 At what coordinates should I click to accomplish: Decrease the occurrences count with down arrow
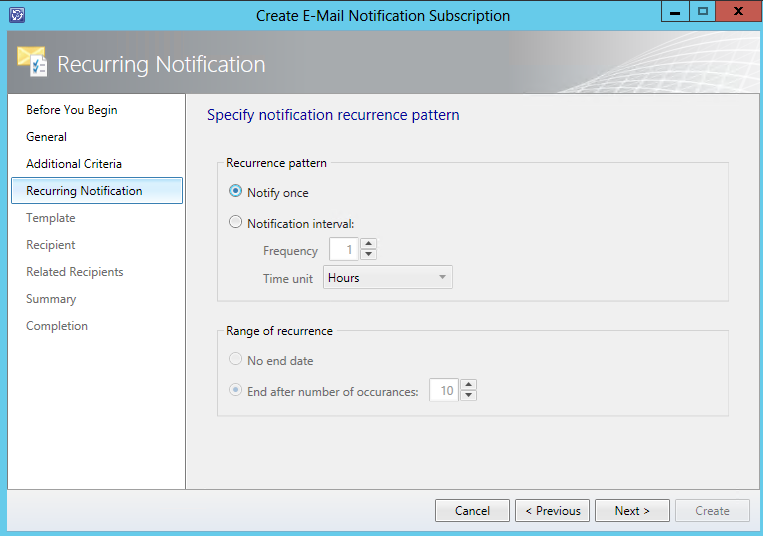(468, 395)
